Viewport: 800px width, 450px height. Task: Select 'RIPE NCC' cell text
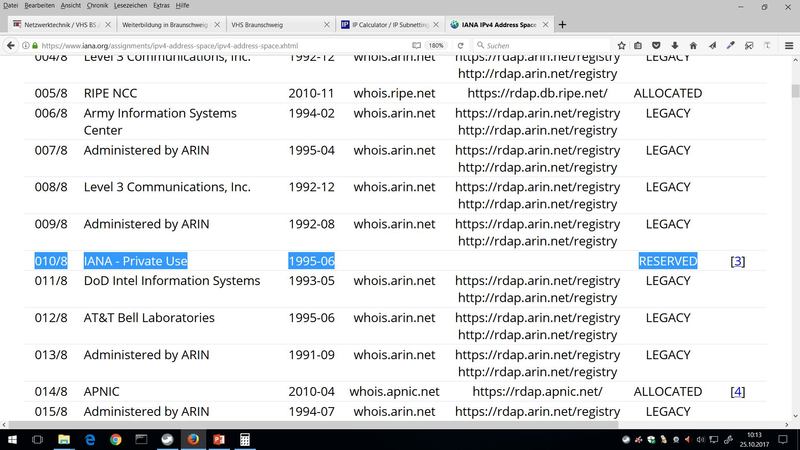pos(110,93)
